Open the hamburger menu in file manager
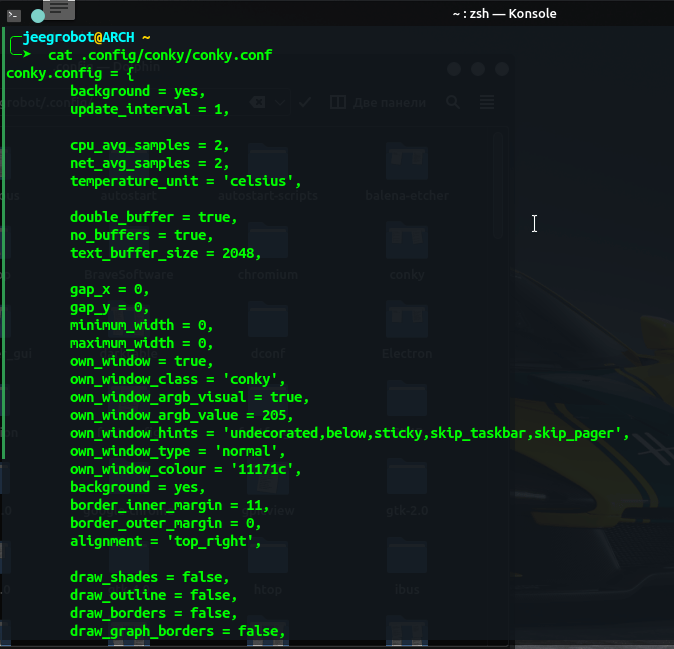The width and height of the screenshot is (674, 649). [x=487, y=102]
